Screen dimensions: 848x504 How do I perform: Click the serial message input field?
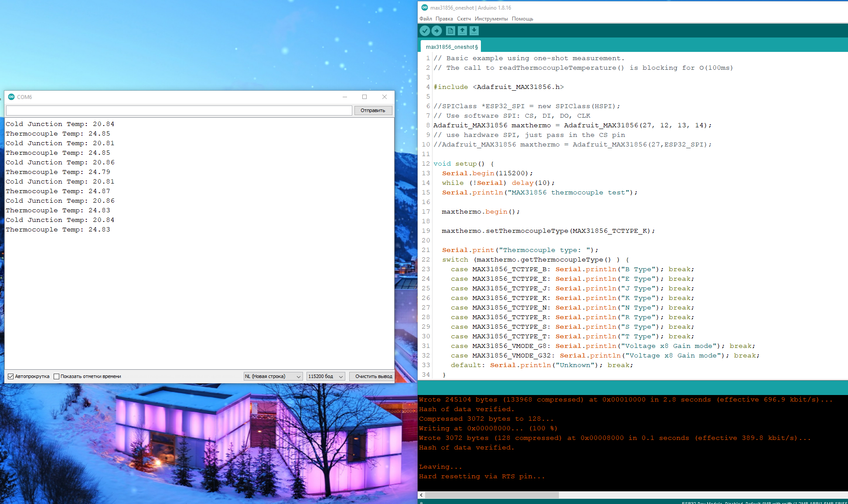tap(179, 110)
